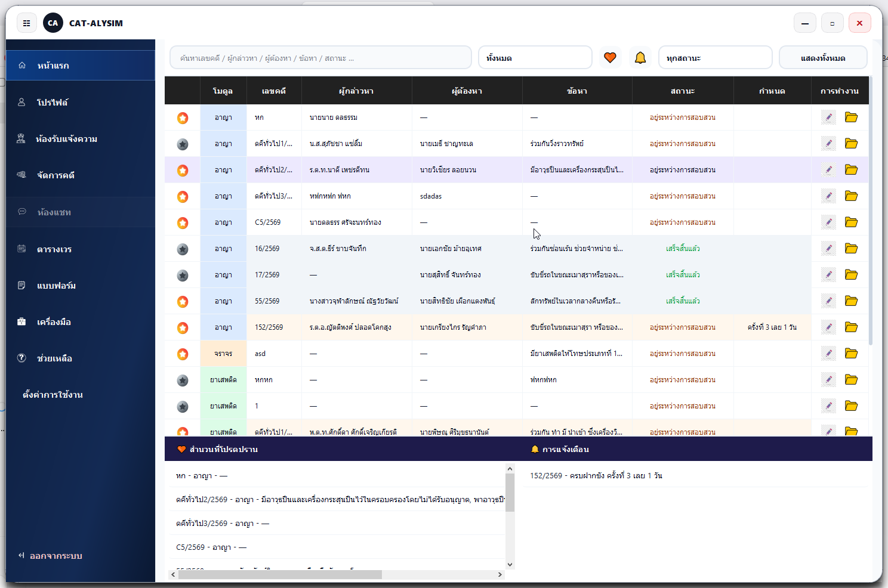Click ออกจากระบบ to log out

click(55, 556)
